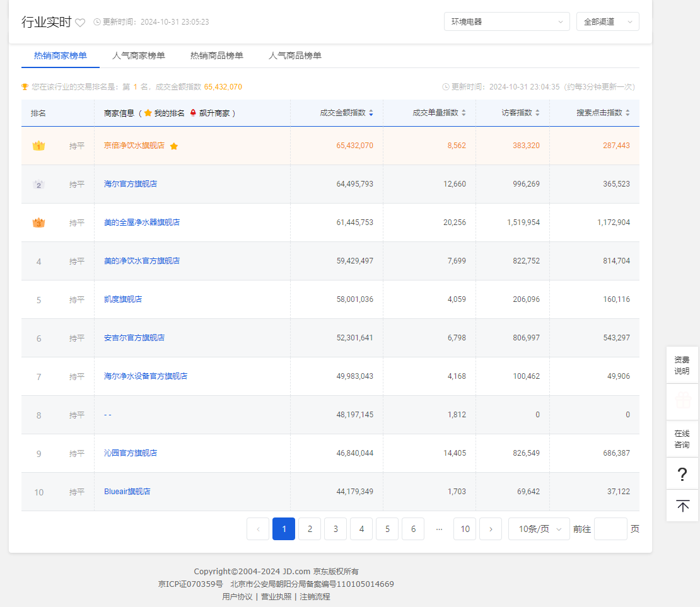The height and width of the screenshot is (607, 700).
Task: Open 美的全屋净水器旗舰店 store link
Action: (x=141, y=223)
